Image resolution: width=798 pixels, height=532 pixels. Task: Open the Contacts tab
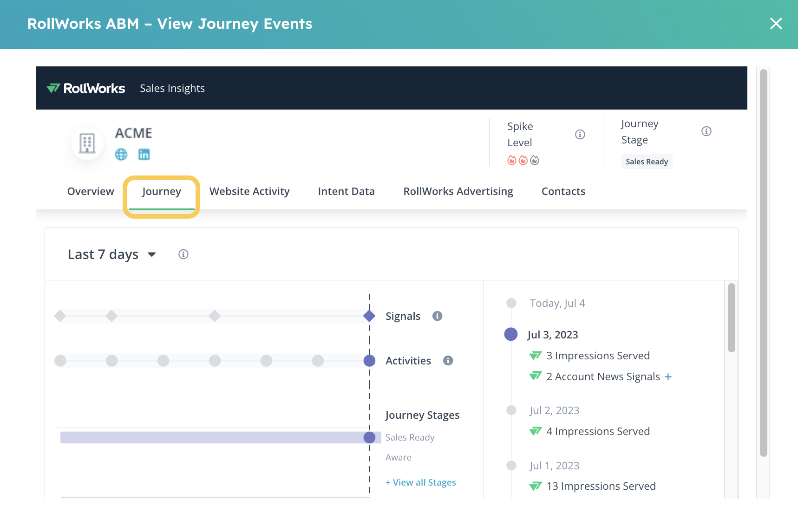563,191
